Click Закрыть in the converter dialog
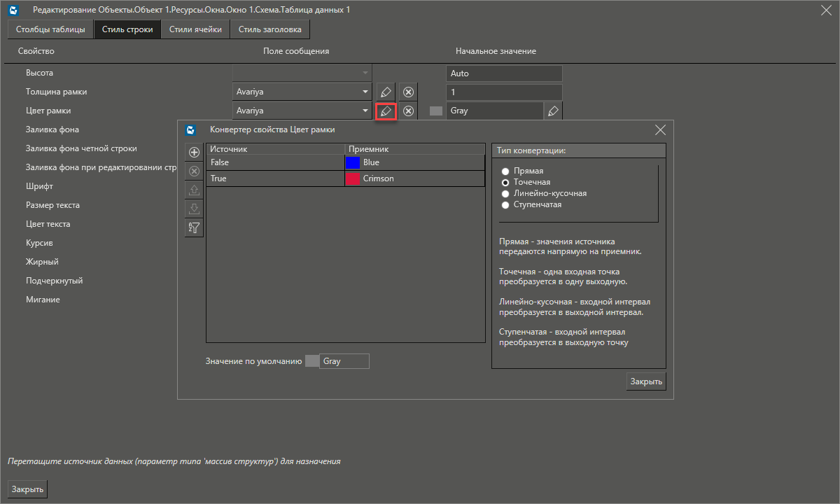Viewport: 840px width, 504px height. click(645, 381)
